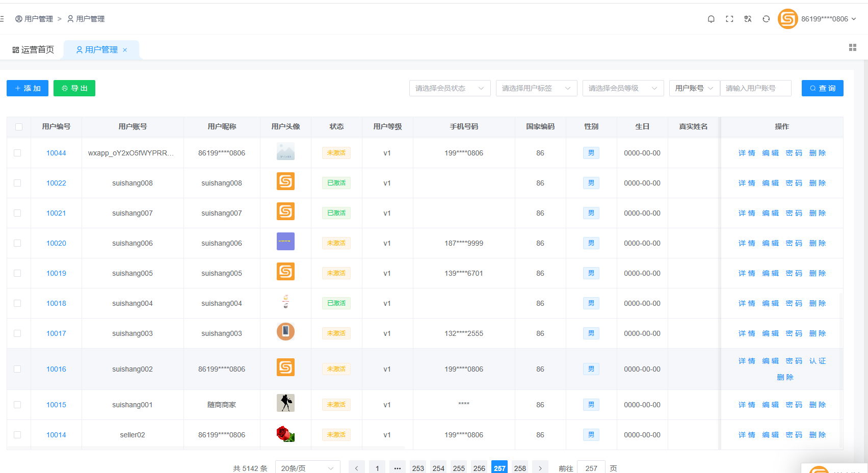This screenshot has height=473, width=868.
Task: Close the 用户管理 tab with the x icon
Action: pos(125,50)
